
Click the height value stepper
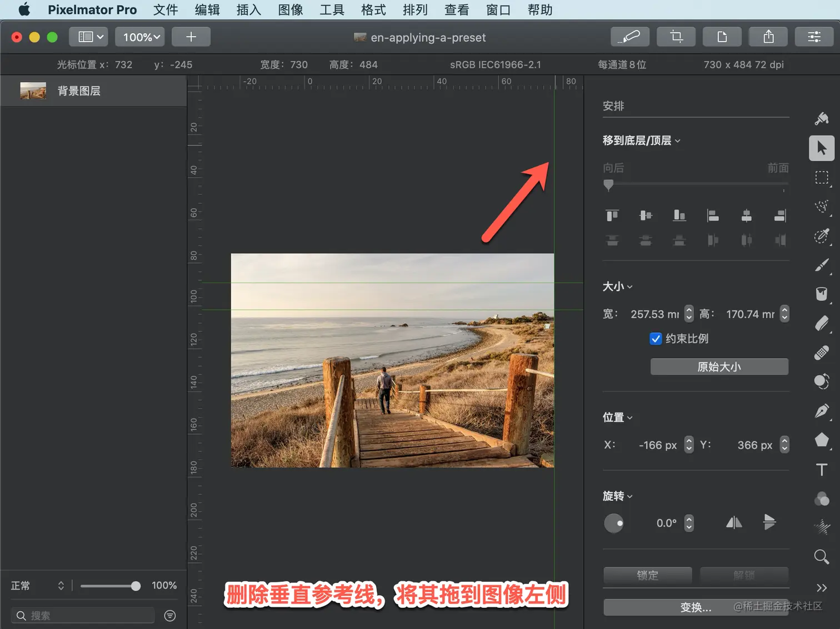tap(784, 314)
